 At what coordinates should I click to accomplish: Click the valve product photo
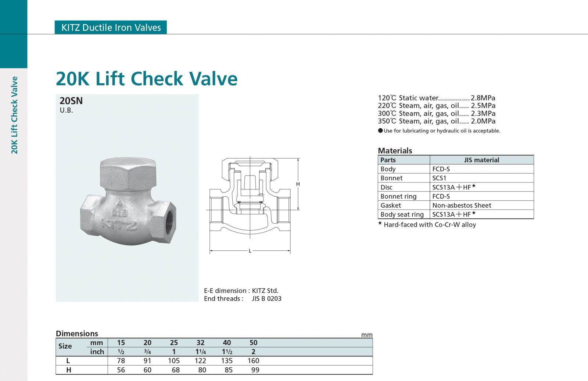coord(128,202)
